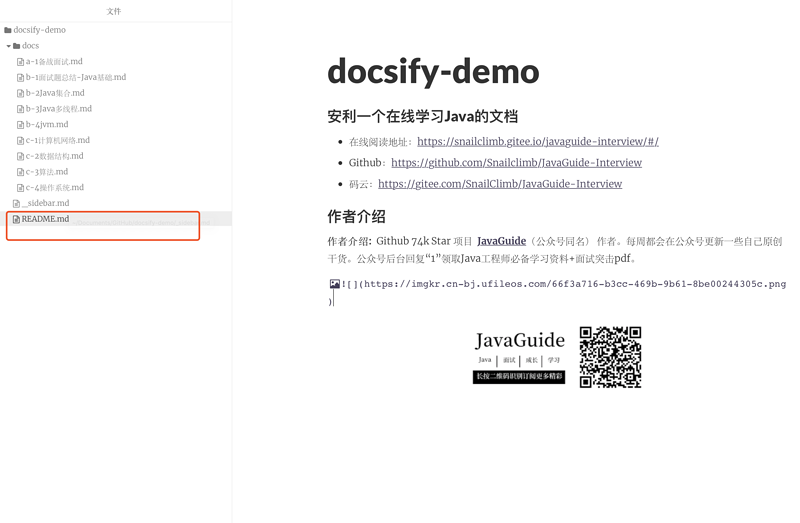
Task: Click the '码云:' bullet label text
Action: point(361,184)
